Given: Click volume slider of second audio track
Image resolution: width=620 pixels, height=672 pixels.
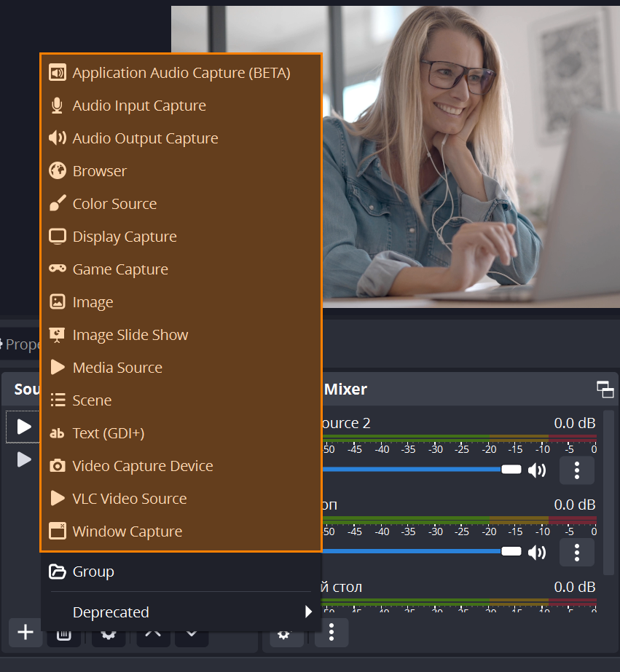Looking at the screenshot, I should 423,551.
